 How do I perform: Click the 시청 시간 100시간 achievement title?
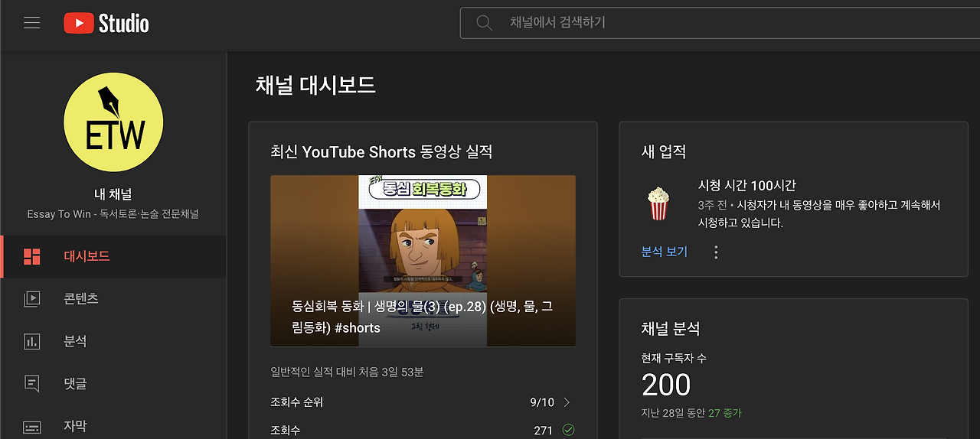(x=747, y=185)
